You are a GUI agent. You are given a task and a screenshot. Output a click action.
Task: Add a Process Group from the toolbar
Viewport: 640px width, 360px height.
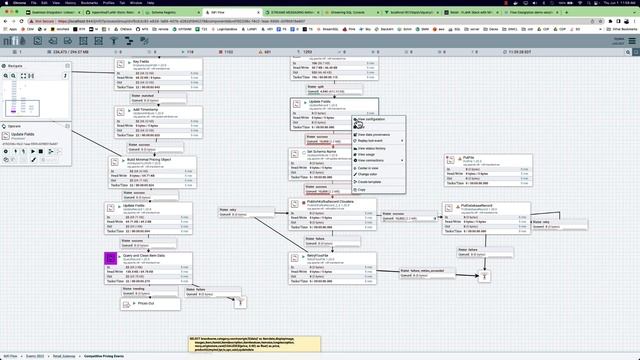tap(83, 41)
